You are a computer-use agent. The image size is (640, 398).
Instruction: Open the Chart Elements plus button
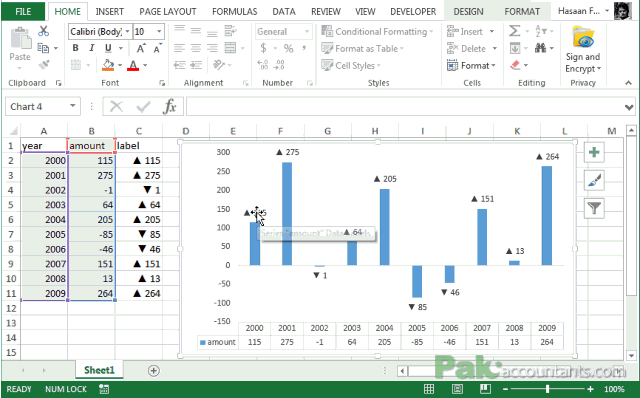594,153
